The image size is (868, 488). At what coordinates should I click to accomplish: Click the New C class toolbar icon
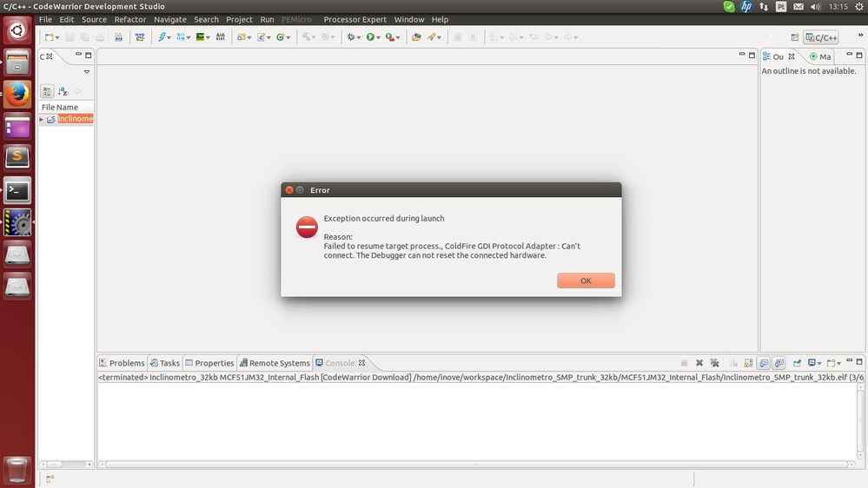(262, 37)
